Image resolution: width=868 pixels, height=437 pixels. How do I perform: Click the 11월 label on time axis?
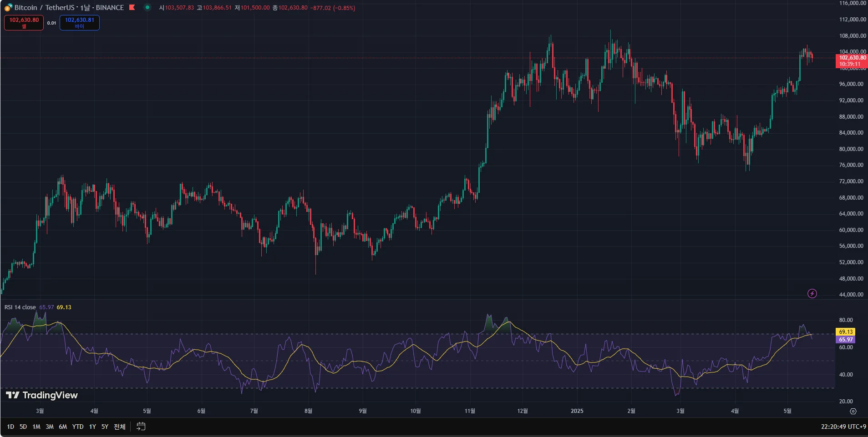(470, 411)
